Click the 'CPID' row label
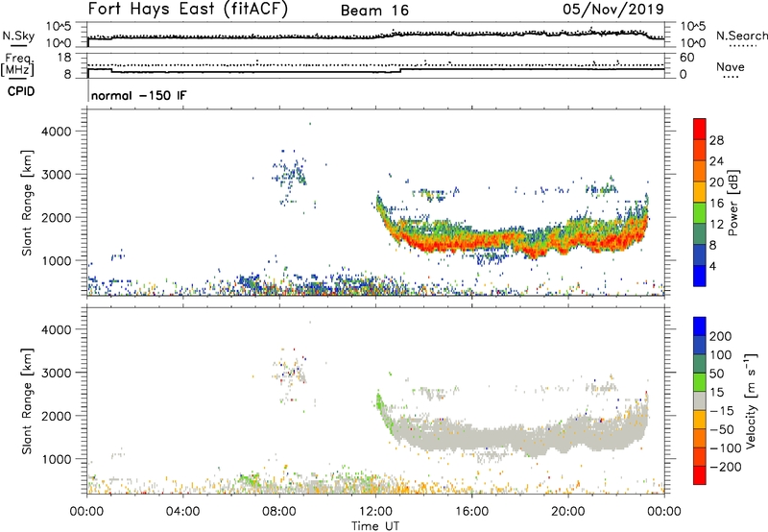 click(x=21, y=91)
